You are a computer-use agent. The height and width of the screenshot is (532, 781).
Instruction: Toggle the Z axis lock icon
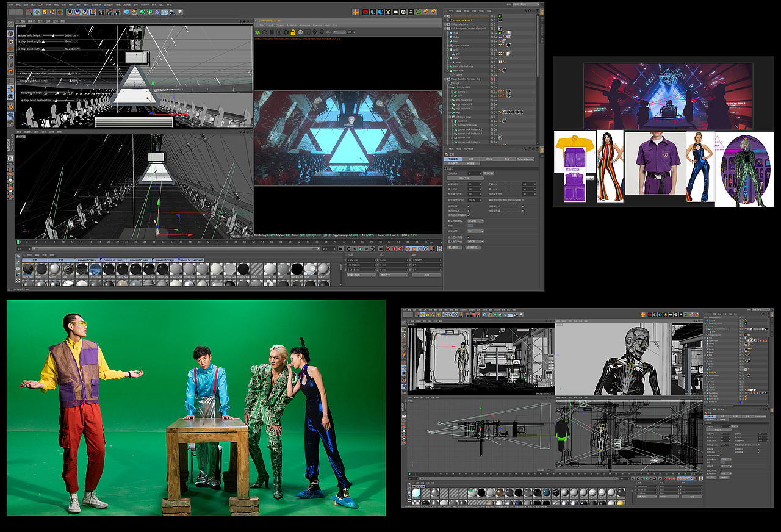(84, 12)
